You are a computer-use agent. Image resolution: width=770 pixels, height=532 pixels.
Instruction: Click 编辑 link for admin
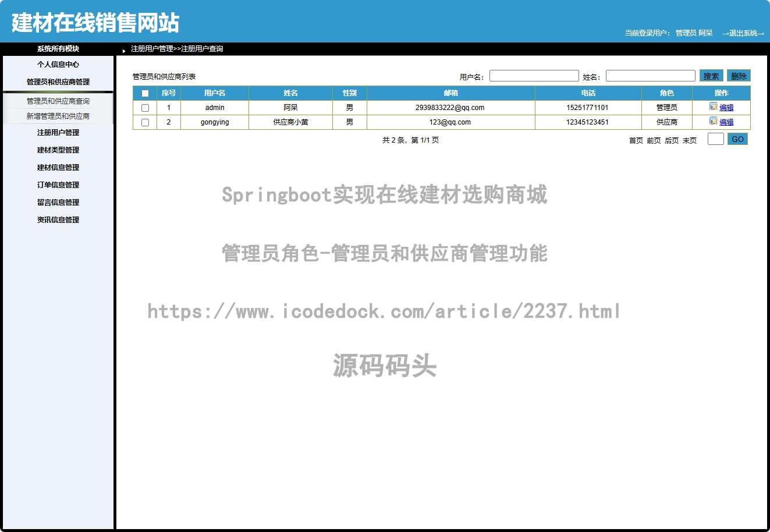pos(726,108)
